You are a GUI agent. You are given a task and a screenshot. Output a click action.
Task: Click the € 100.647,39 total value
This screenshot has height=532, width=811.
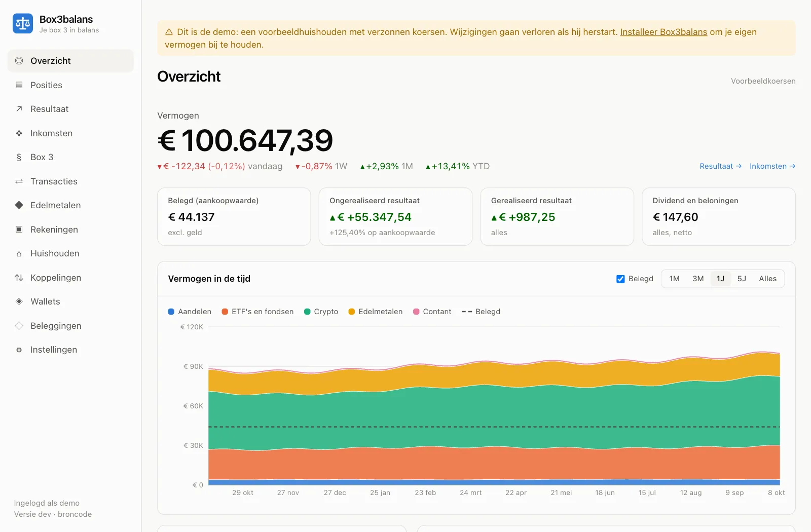[245, 140]
